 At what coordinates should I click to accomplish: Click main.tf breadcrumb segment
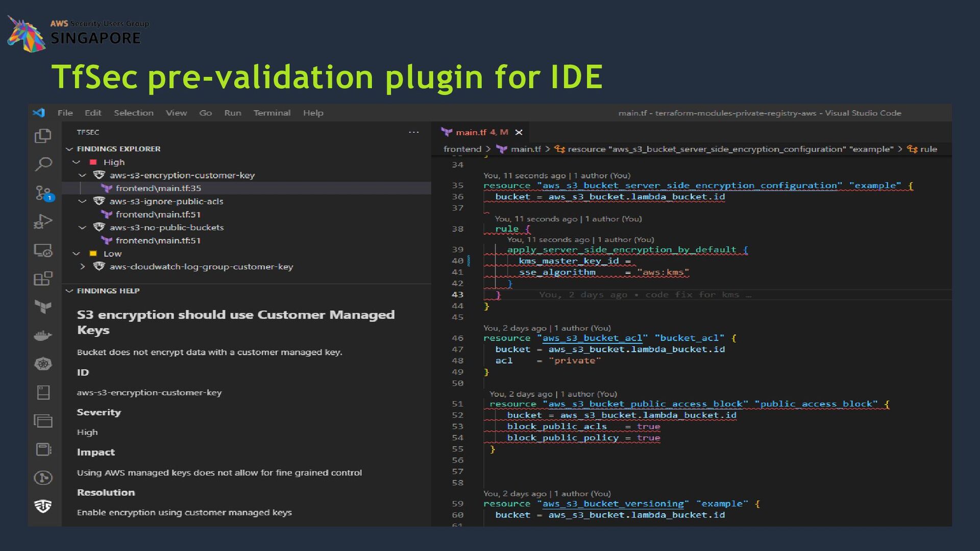(526, 149)
